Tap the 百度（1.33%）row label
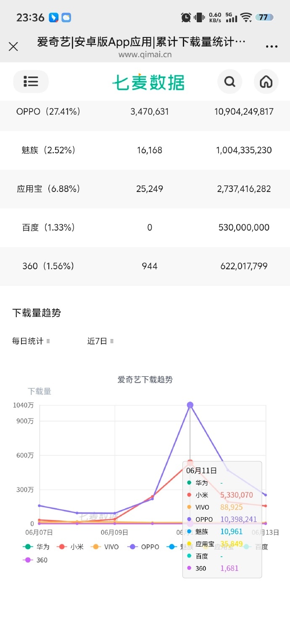 pyautogui.click(x=48, y=228)
